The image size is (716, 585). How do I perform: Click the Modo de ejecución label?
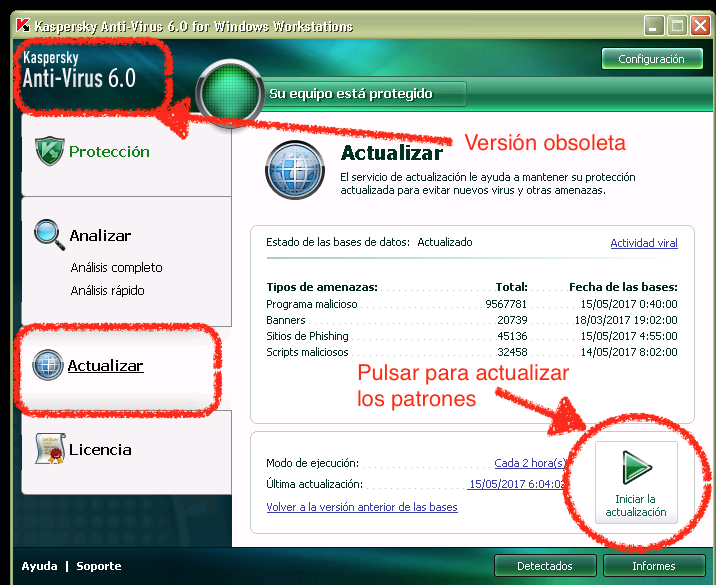312,463
